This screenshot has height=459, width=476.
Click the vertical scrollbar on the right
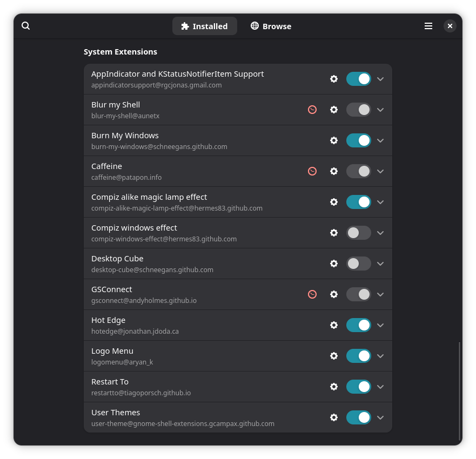click(459, 390)
